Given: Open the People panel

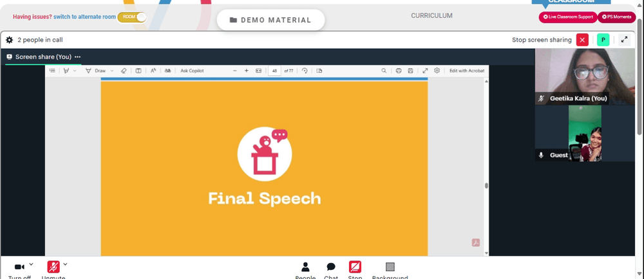Looking at the screenshot, I should click(305, 267).
